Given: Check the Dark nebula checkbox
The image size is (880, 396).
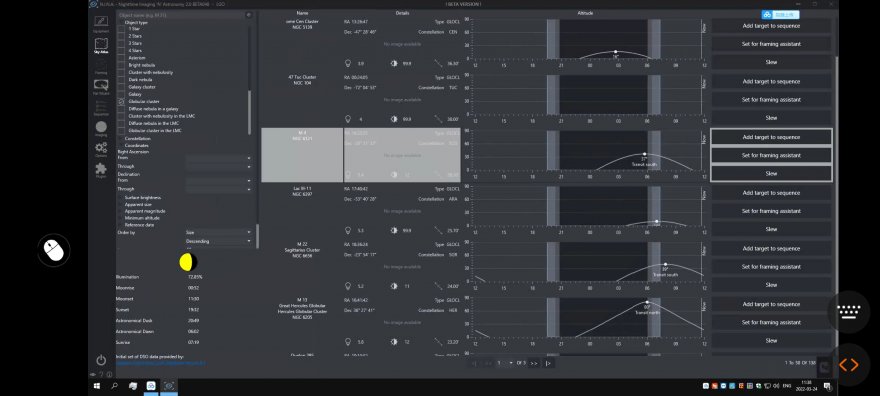Looking at the screenshot, I should tap(121, 80).
